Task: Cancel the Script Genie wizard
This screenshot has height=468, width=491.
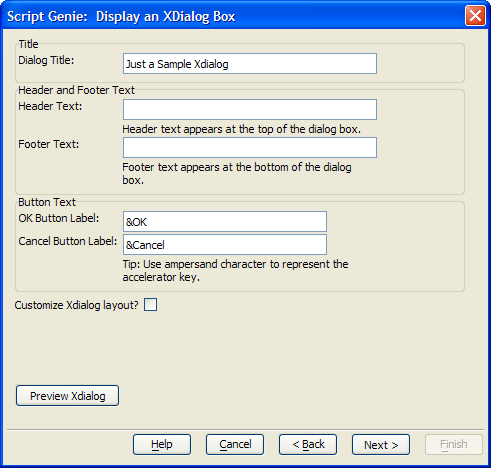Action: (235, 445)
